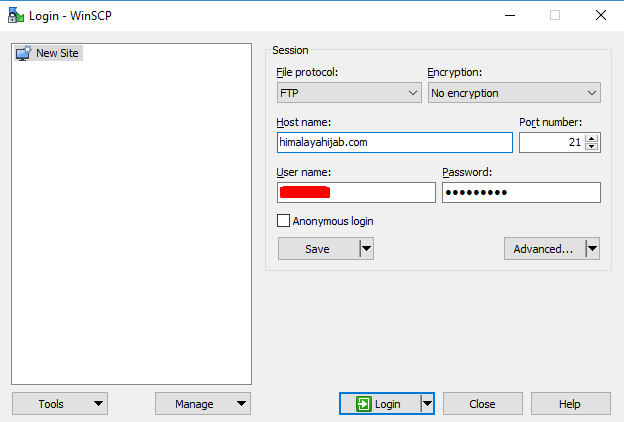This screenshot has height=422, width=624.
Task: Click the Login button
Action: [380, 404]
